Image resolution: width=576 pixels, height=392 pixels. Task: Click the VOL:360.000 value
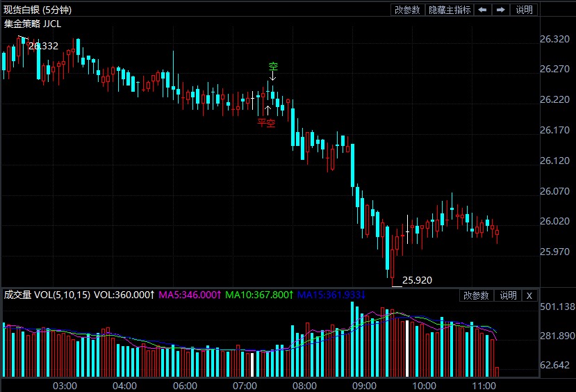(x=124, y=295)
